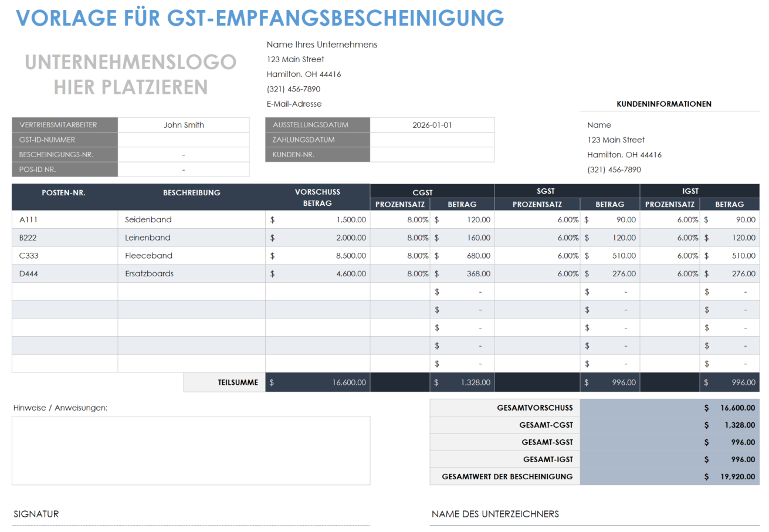Select the item number A111

click(29, 219)
